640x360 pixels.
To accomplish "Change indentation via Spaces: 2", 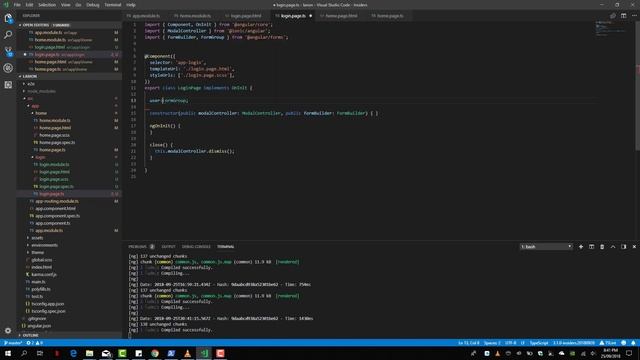I will pyautogui.click(x=492, y=343).
